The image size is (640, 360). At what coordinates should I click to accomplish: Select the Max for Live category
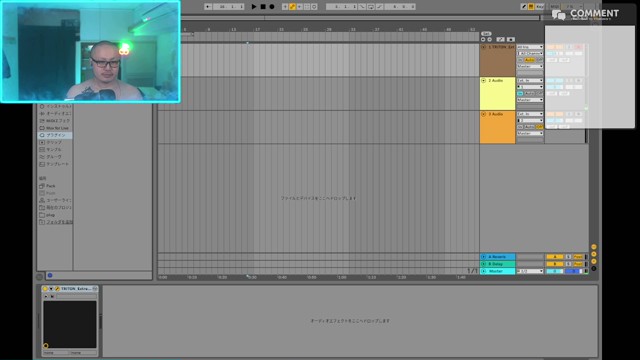point(56,128)
